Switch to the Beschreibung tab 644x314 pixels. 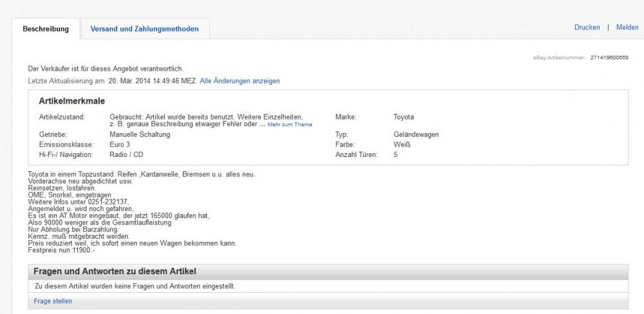pos(46,29)
